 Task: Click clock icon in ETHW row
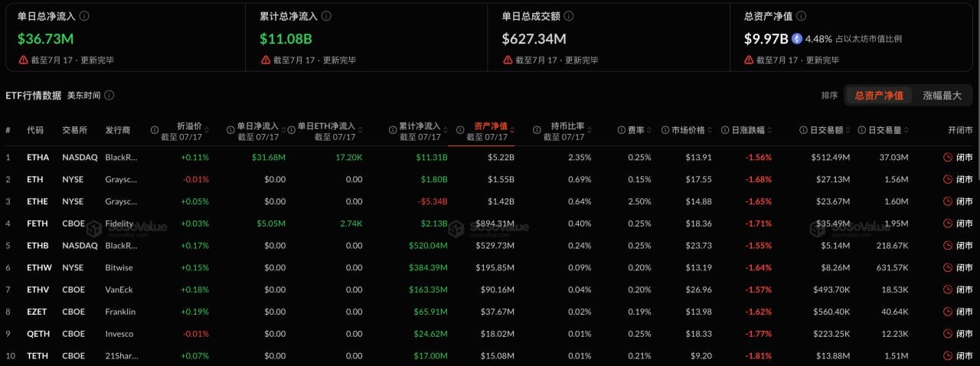[948, 267]
